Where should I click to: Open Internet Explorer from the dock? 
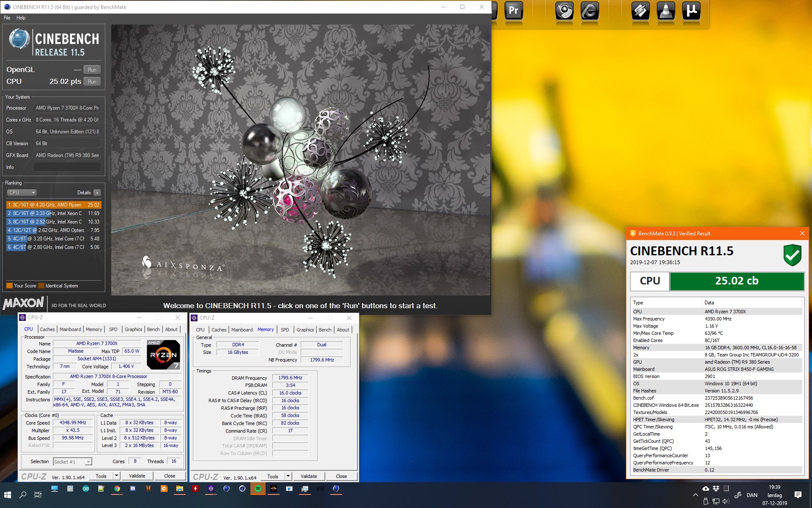[x=590, y=11]
